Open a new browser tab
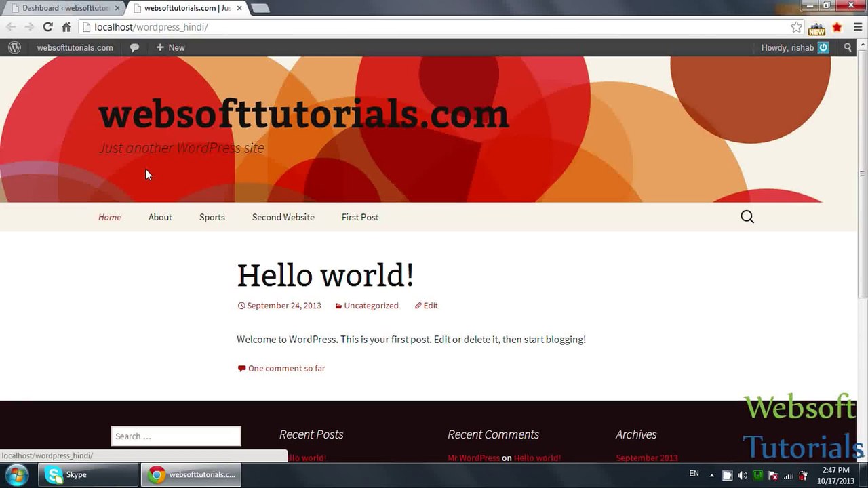Viewport: 868px width, 488px height. pos(260,8)
